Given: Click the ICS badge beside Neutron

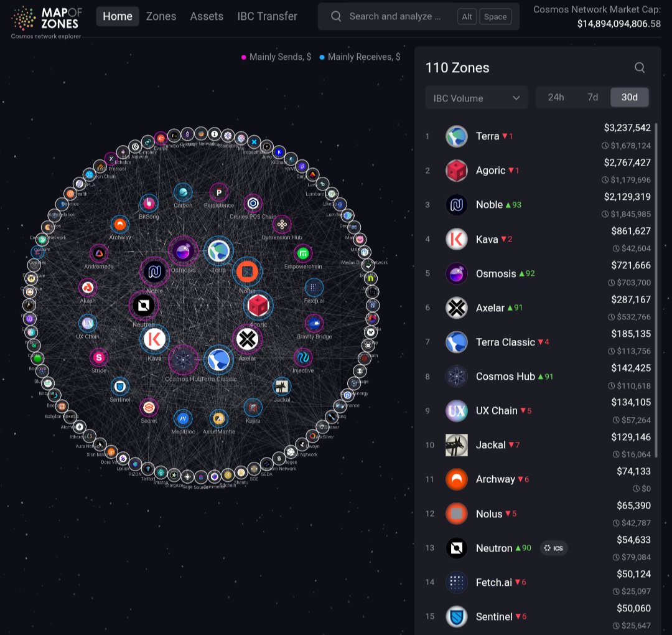Looking at the screenshot, I should point(553,548).
